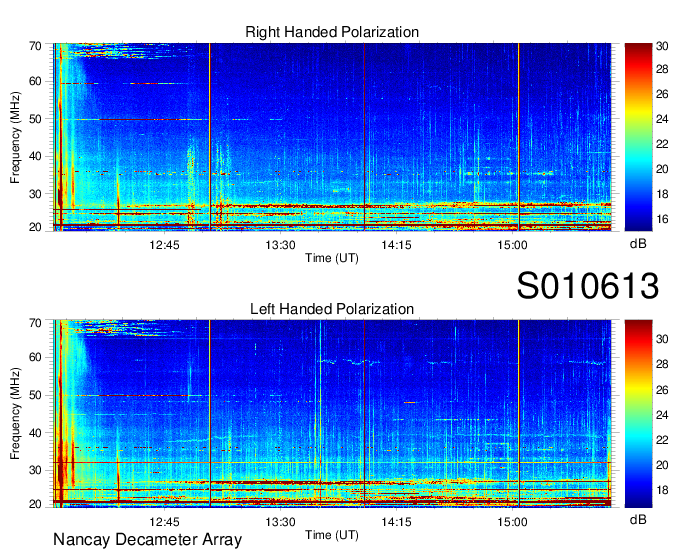
Task: Click the 14:15 tick label on top plot
Action: 396,245
